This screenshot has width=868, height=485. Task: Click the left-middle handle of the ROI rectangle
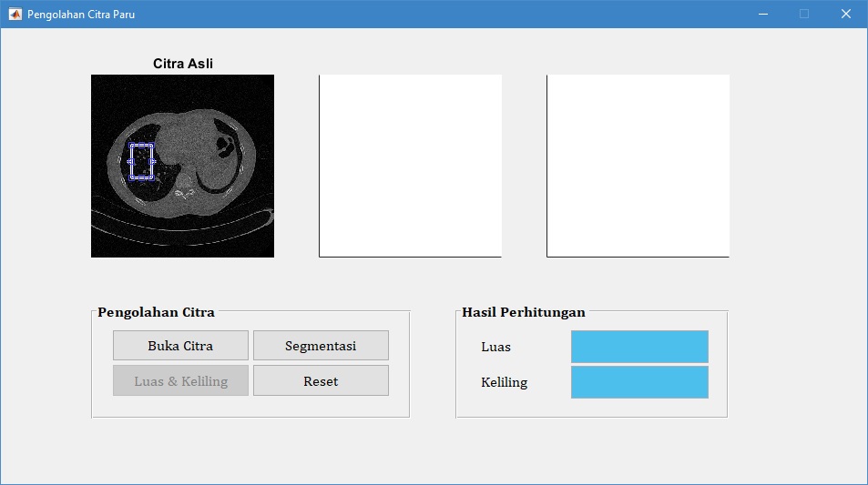point(130,162)
